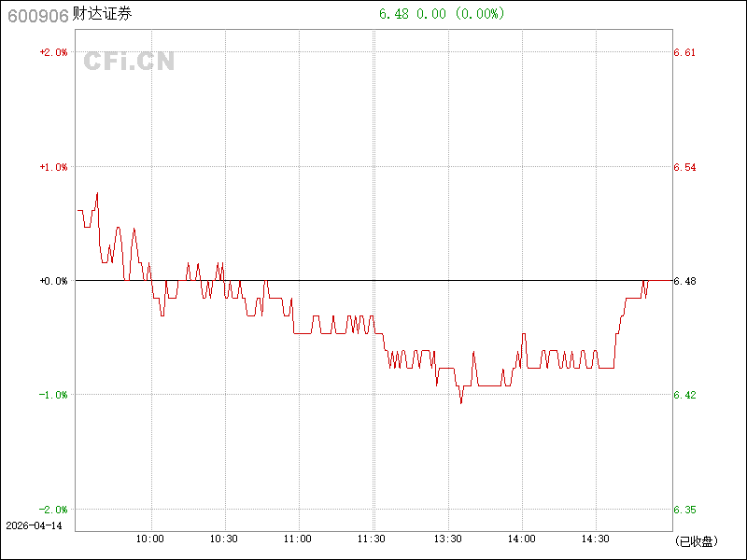Click the stock code 600906
747x560 pixels.
(38, 16)
